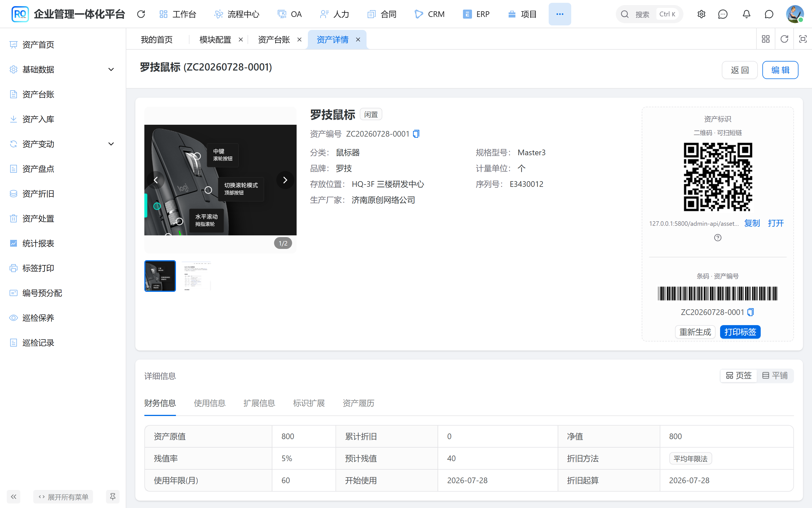Click 打开 link beside QR URL
The width and height of the screenshot is (812, 508).
point(776,223)
